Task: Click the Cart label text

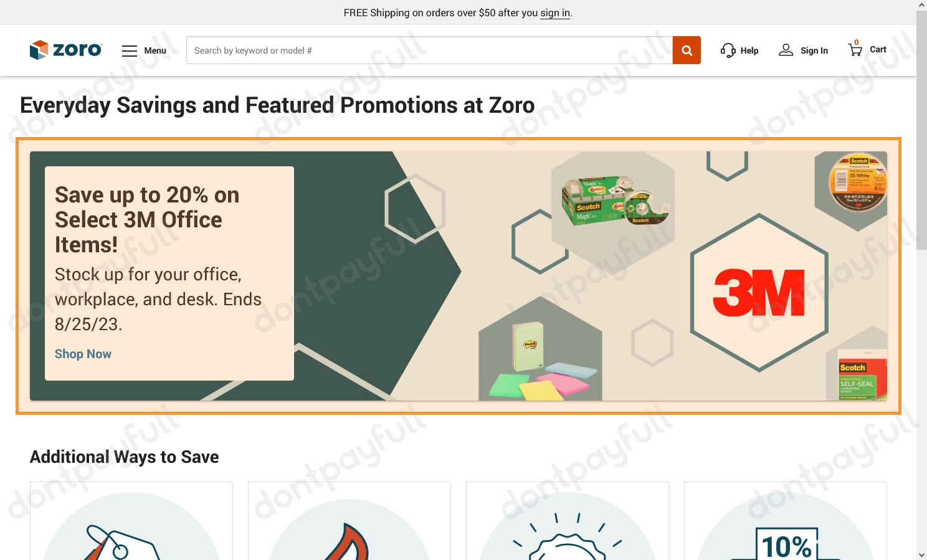Action: (877, 50)
